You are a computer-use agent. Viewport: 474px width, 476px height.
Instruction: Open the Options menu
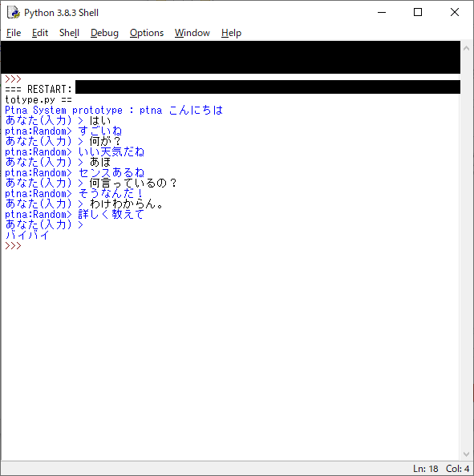pos(147,33)
